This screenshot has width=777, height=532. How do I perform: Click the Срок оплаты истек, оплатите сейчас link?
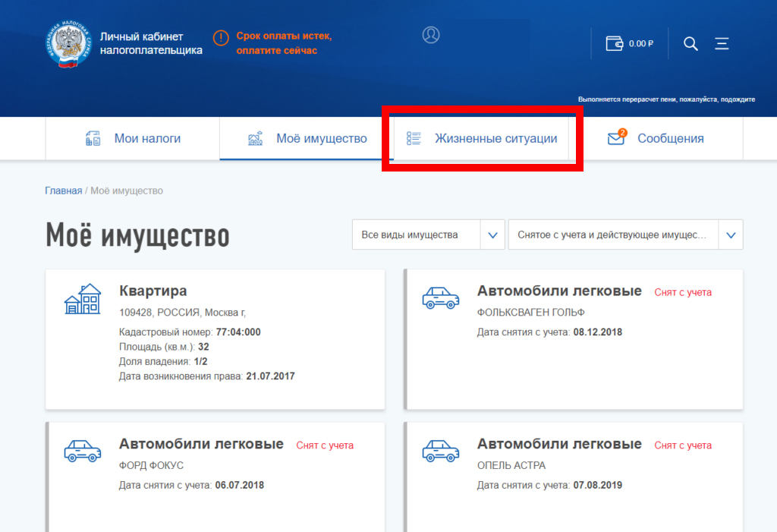[x=284, y=43]
